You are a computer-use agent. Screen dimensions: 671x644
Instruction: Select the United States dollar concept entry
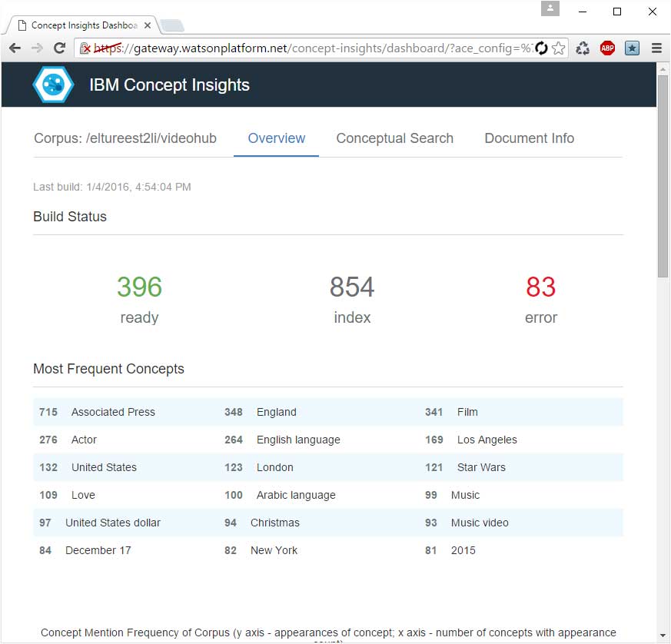[x=100, y=523]
